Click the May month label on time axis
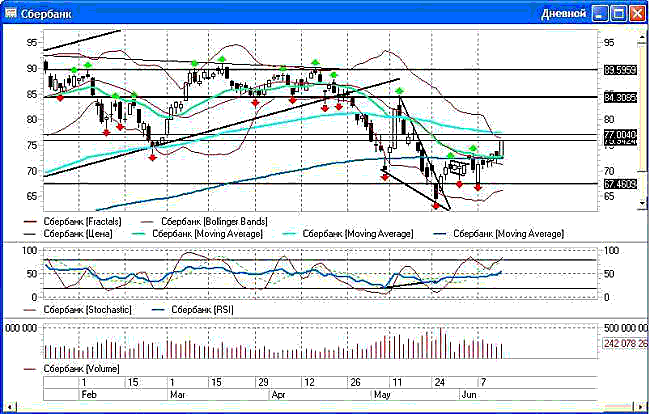The width and height of the screenshot is (650, 414). [x=382, y=395]
